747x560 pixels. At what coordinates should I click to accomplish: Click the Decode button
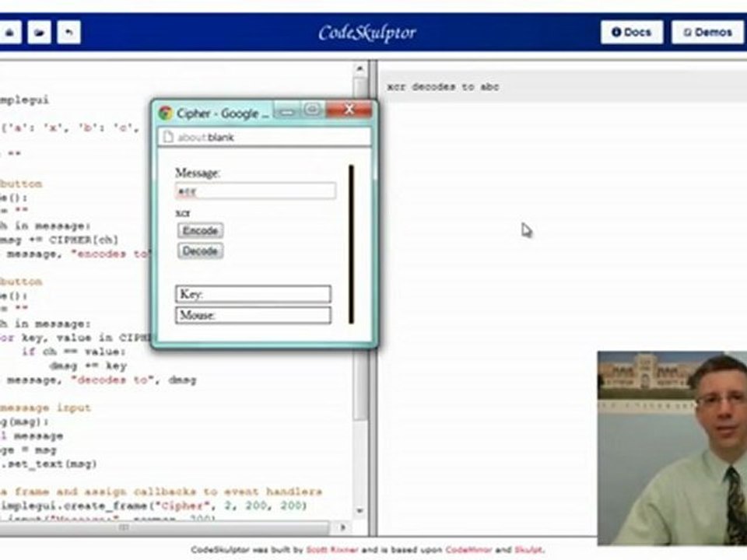[200, 251]
